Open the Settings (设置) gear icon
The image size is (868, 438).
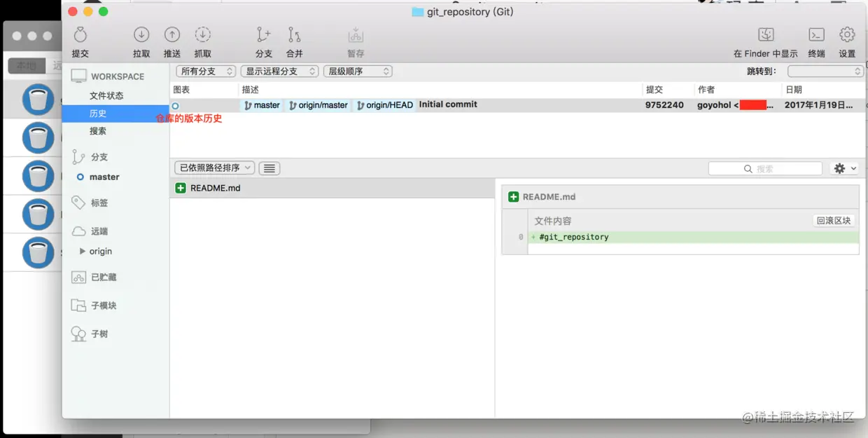pos(847,34)
